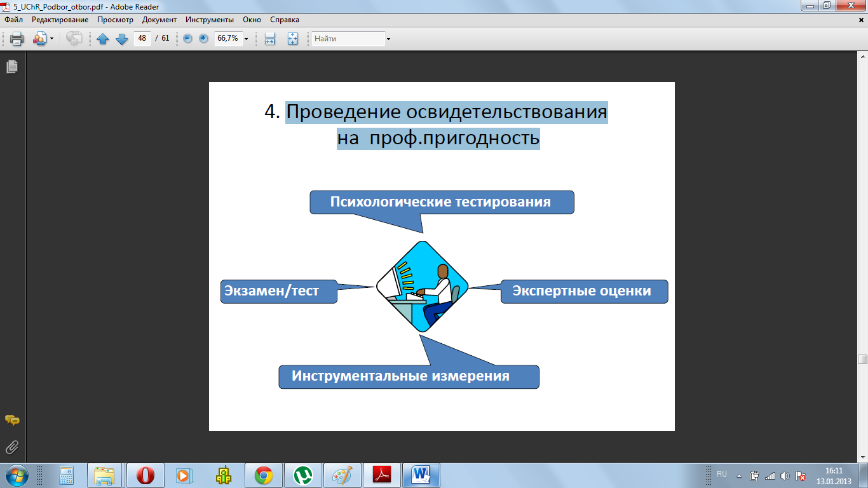Click the Adobe Reader title bar PDF icon
The width and height of the screenshot is (868, 488).
pos(6,6)
